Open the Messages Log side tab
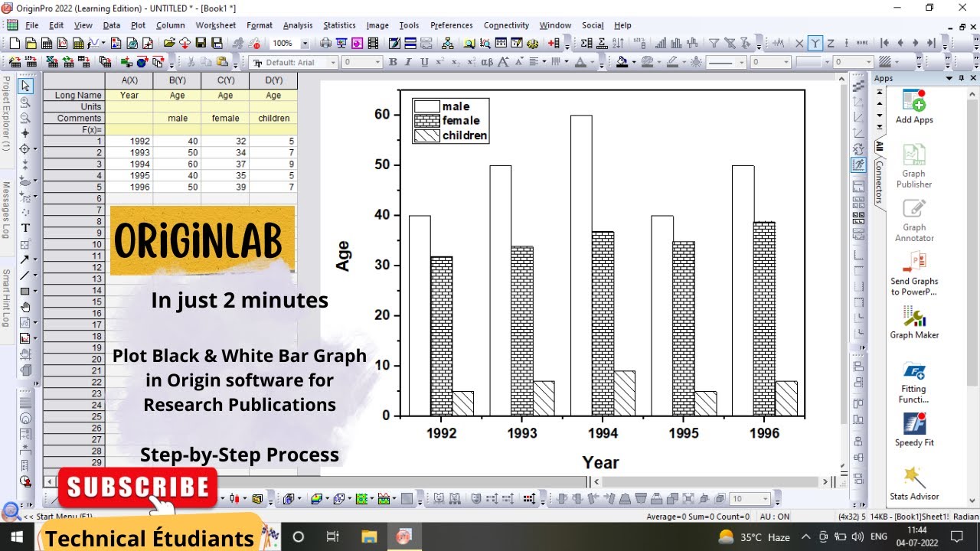 (x=6, y=210)
